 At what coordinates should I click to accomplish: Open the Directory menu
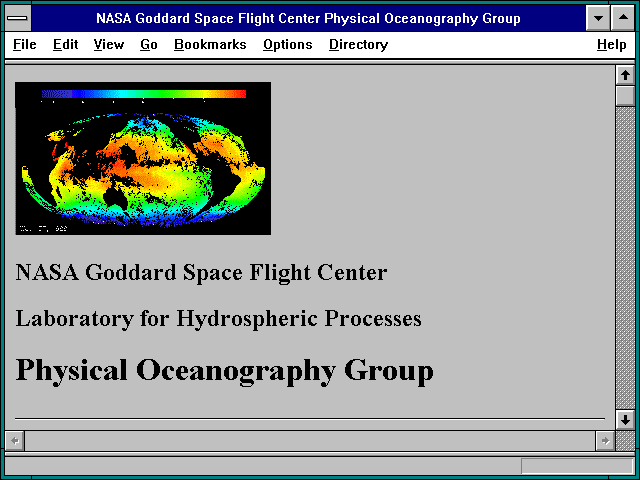click(x=358, y=44)
